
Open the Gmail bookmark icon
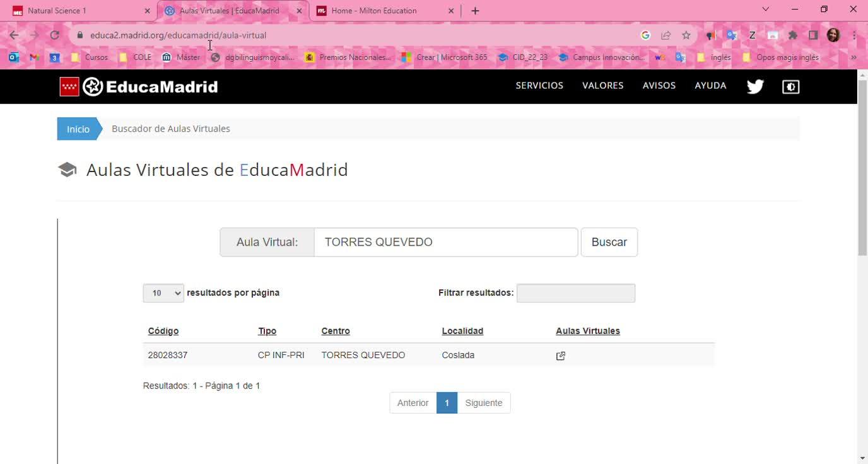point(35,57)
